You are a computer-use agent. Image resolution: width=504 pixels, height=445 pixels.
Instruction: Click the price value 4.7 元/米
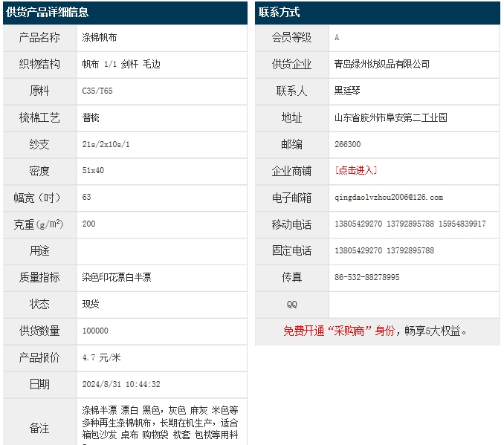pos(101,358)
